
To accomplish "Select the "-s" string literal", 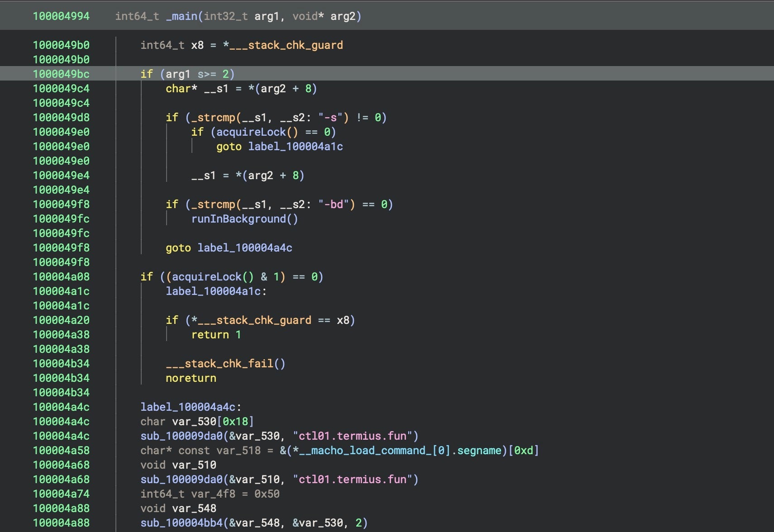I will [x=330, y=118].
